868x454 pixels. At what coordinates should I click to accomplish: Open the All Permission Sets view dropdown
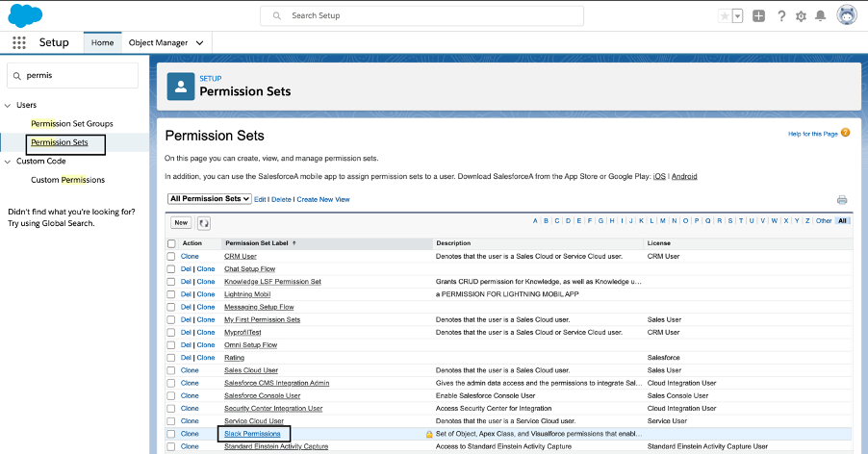209,198
